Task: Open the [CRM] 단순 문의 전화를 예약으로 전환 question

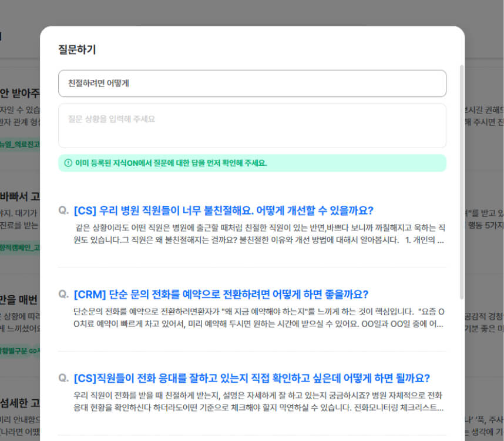Action: coord(221,295)
